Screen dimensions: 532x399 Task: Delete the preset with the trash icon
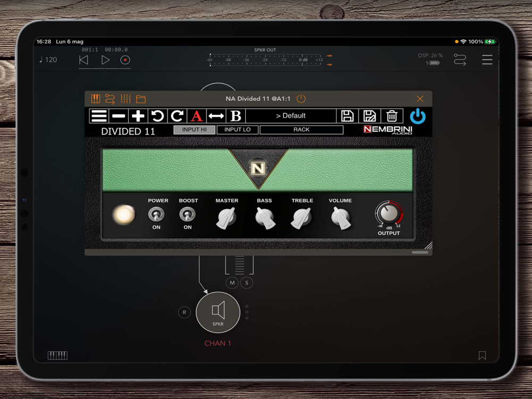[x=392, y=115]
